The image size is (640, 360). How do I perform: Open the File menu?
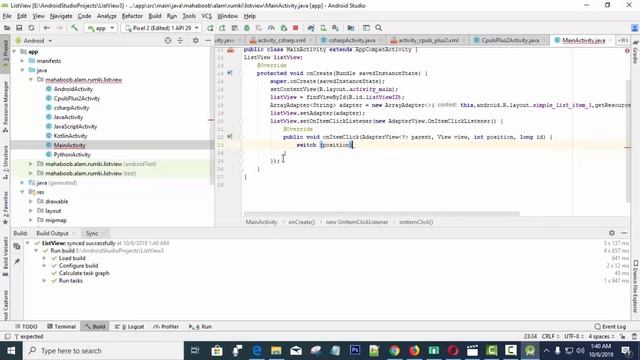[x=7, y=16]
